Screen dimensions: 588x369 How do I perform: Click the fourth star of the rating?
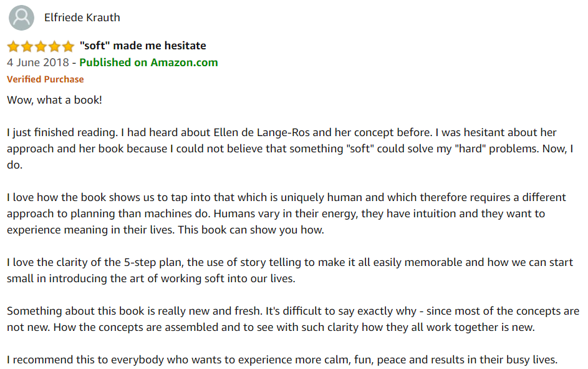coord(54,46)
